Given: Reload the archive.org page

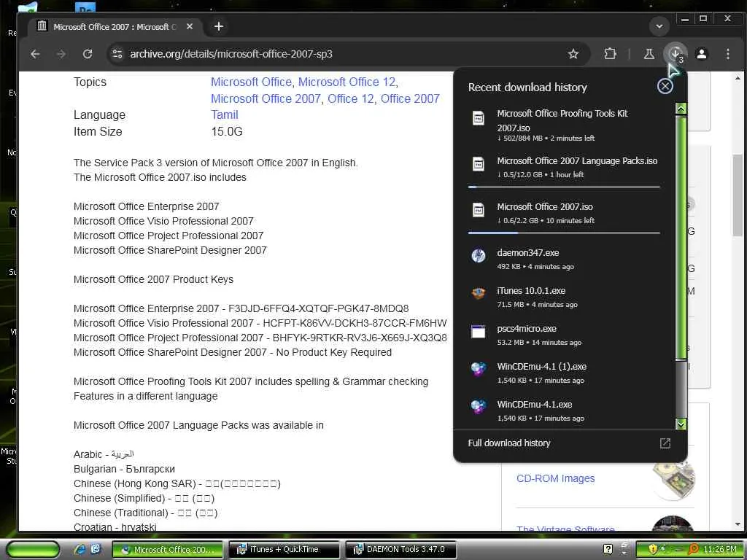Looking at the screenshot, I should 88,54.
